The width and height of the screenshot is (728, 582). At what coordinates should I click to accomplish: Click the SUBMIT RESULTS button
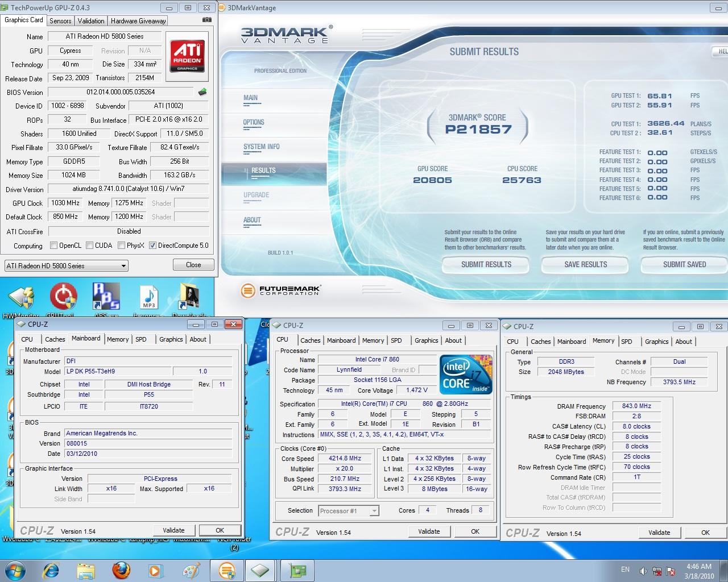point(486,264)
